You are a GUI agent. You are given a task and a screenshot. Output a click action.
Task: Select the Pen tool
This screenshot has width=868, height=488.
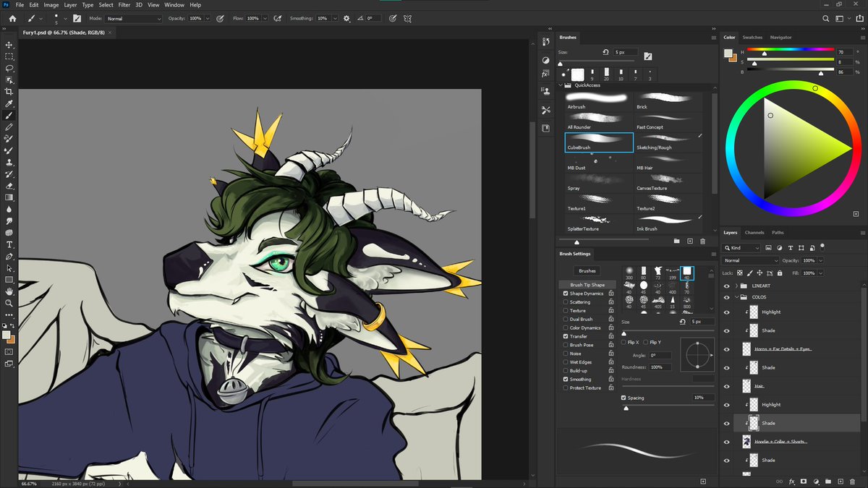pyautogui.click(x=9, y=256)
